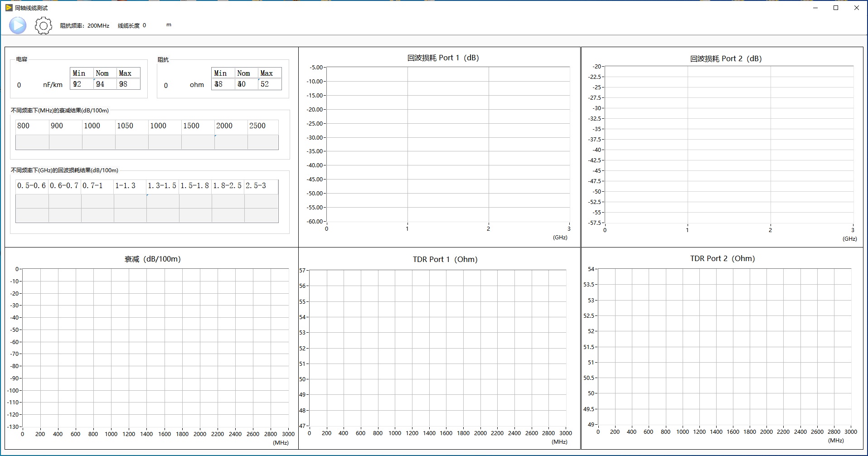Image resolution: width=868 pixels, height=456 pixels.
Task: Click the app icon in the title bar
Action: tap(9, 8)
